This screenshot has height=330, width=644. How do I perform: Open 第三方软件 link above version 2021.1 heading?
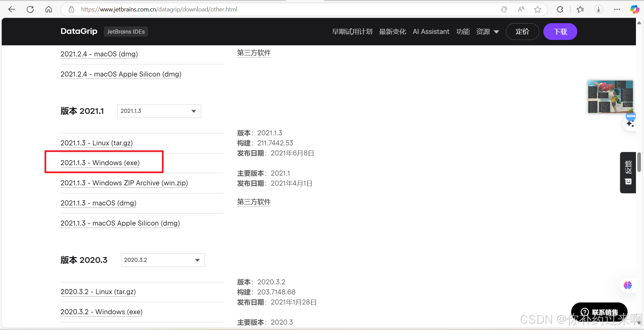click(x=254, y=53)
